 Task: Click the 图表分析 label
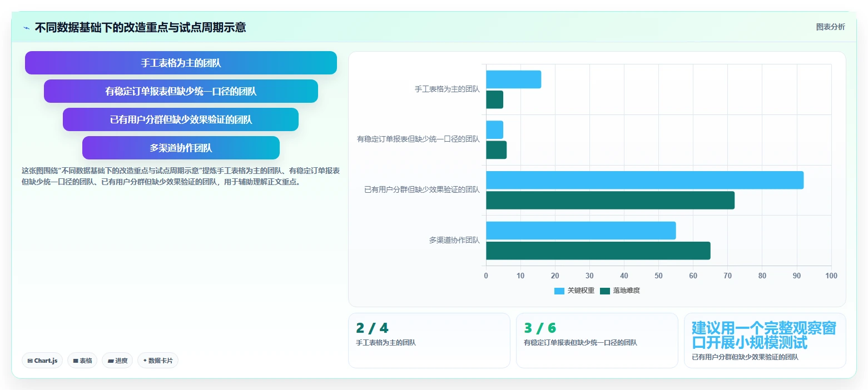click(830, 27)
